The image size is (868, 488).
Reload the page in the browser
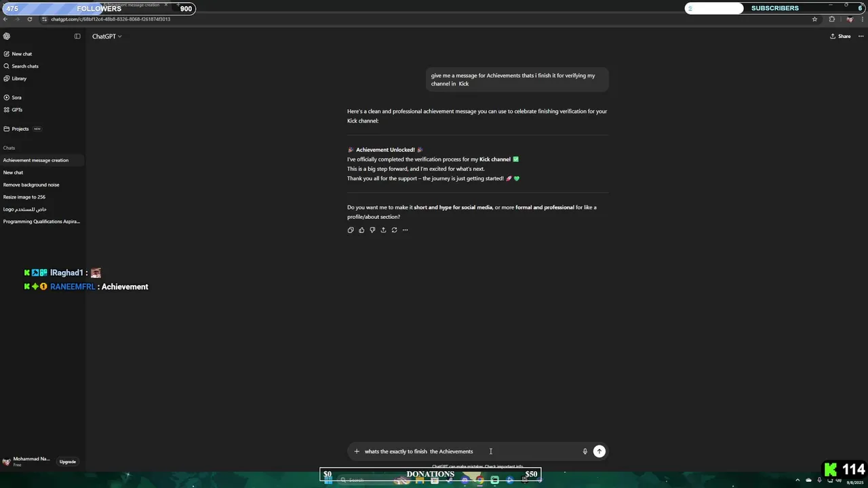pos(30,19)
